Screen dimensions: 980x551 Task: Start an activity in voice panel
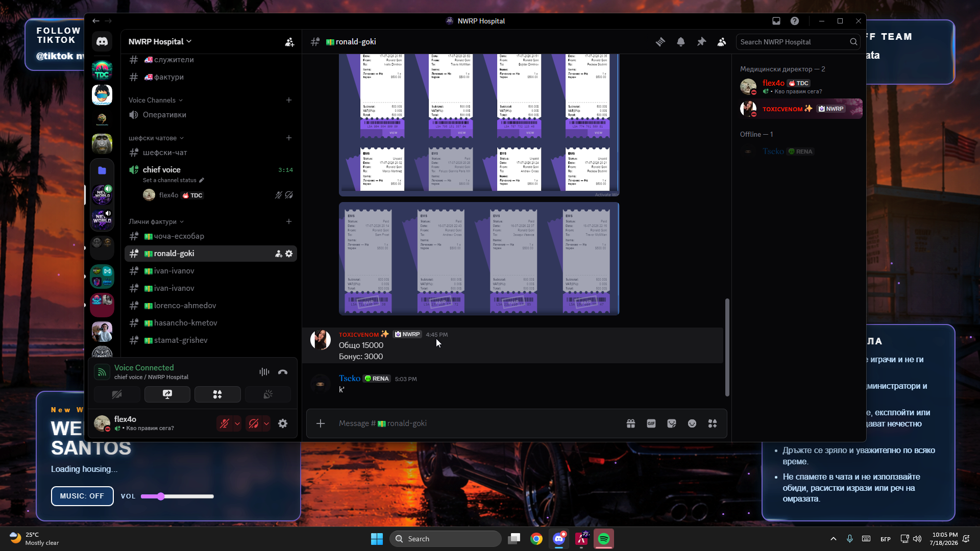pyautogui.click(x=217, y=394)
